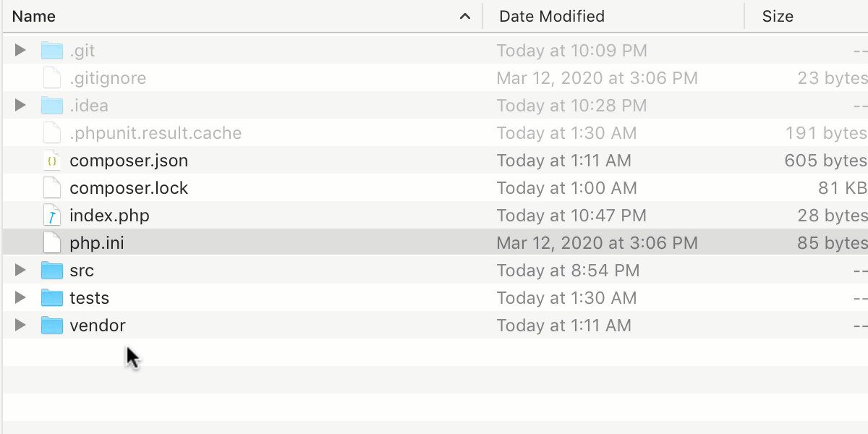Expand the tests folder disclosure triangle
This screenshot has width=868, height=434.
(20, 298)
